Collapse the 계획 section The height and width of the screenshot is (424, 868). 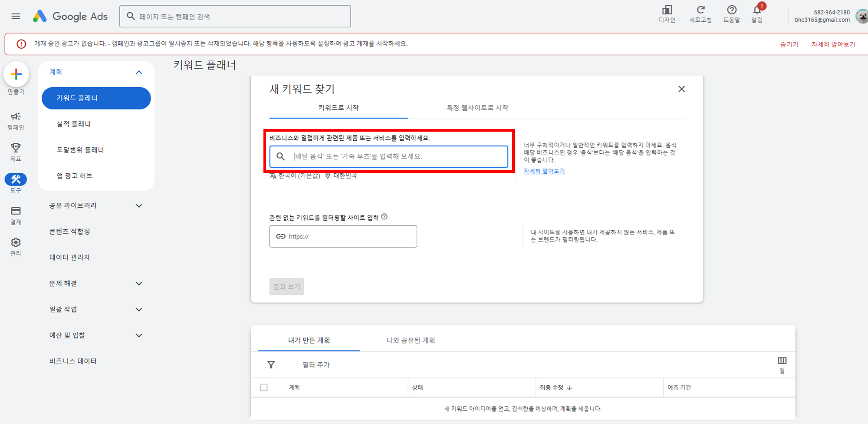point(139,72)
